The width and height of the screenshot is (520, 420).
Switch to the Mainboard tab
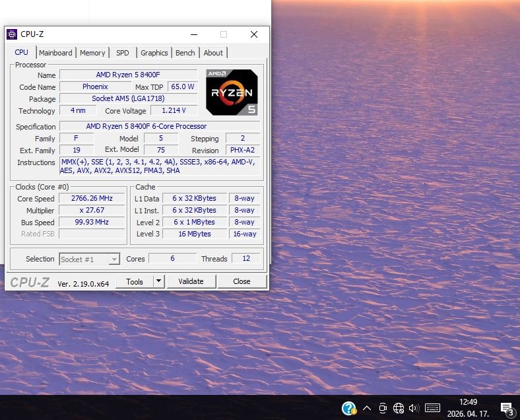pos(55,53)
